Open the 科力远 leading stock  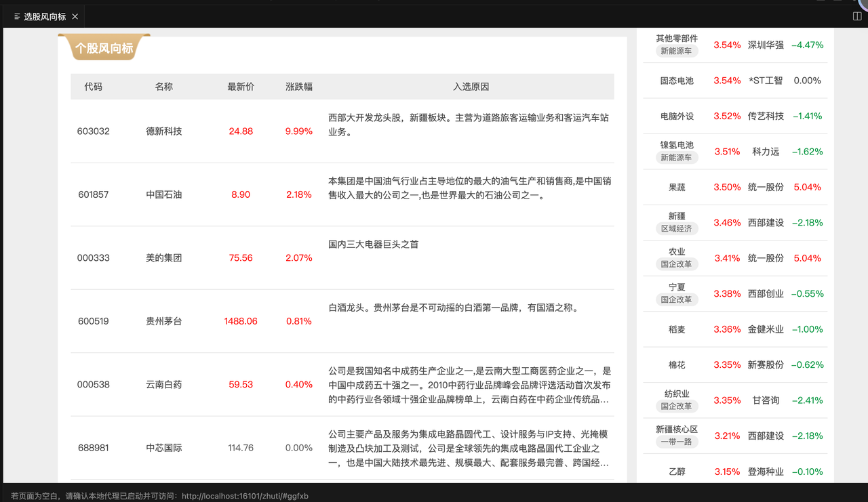(766, 152)
